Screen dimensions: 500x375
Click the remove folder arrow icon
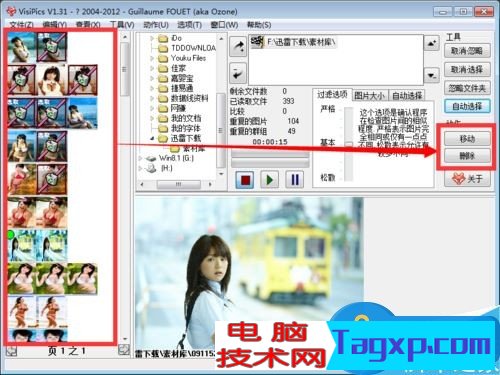238,73
